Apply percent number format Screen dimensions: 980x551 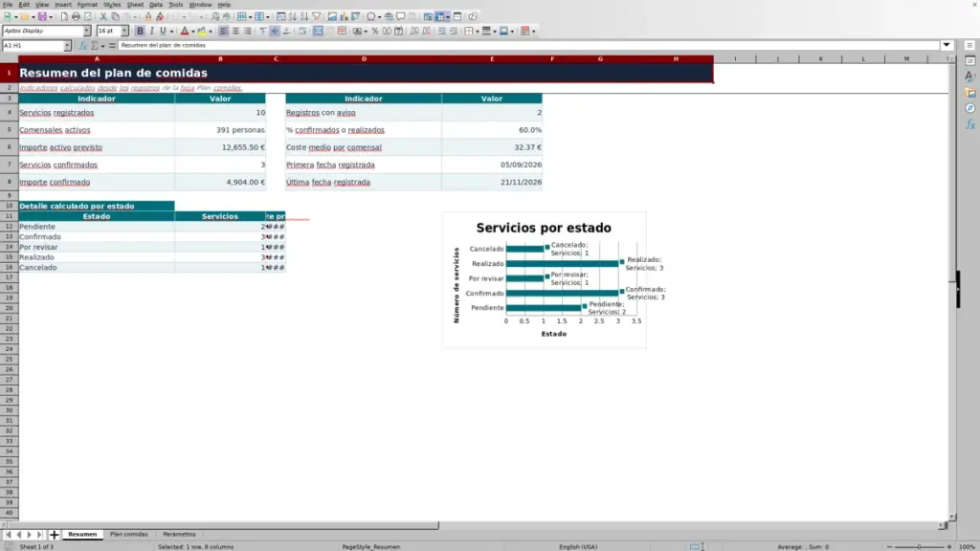click(x=375, y=32)
